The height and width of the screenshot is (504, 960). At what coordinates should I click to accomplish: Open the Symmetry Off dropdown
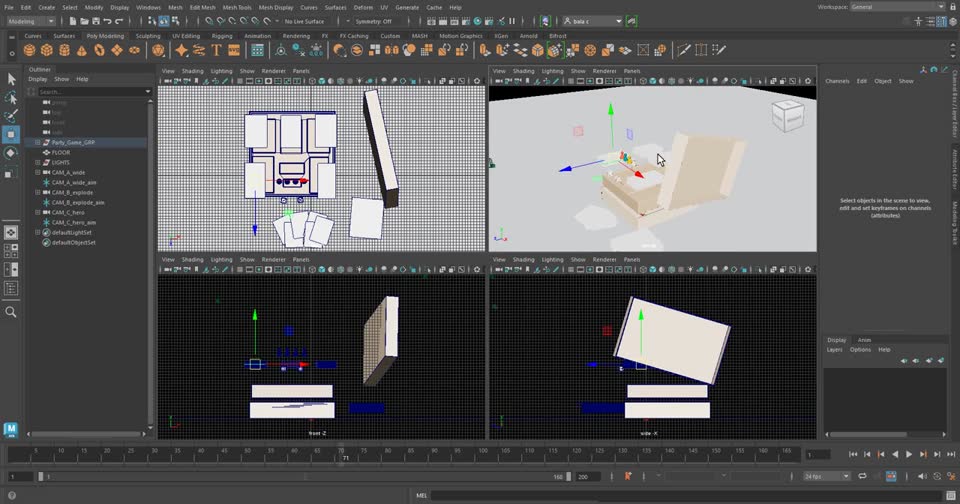tap(374, 21)
